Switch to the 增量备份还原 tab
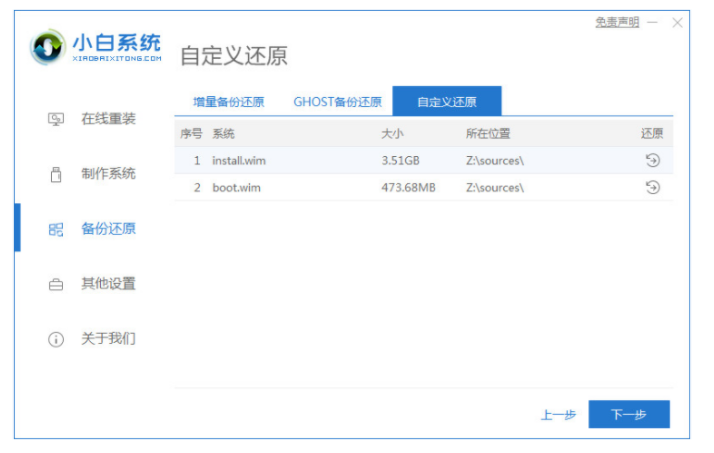Image resolution: width=714 pixels, height=453 pixels. (228, 102)
